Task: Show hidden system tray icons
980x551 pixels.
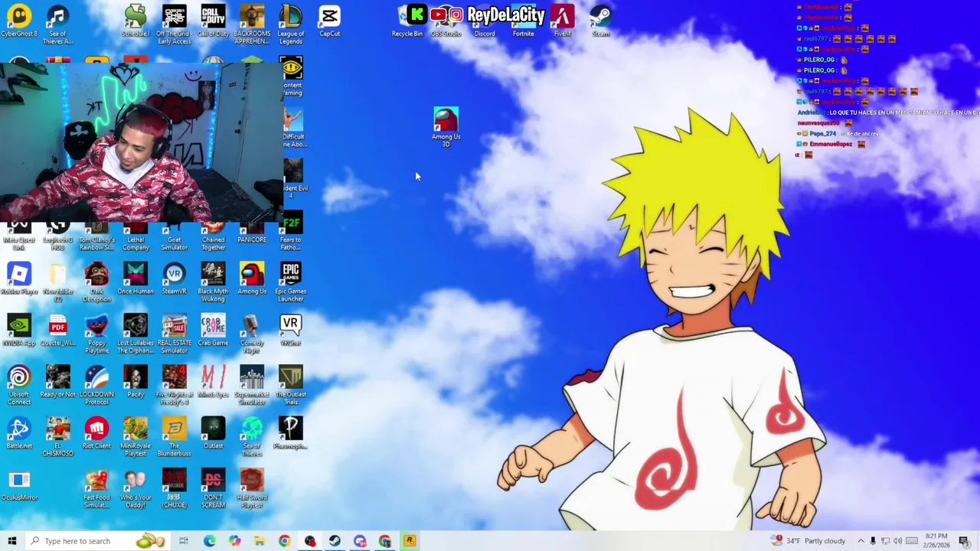Action: point(861,541)
